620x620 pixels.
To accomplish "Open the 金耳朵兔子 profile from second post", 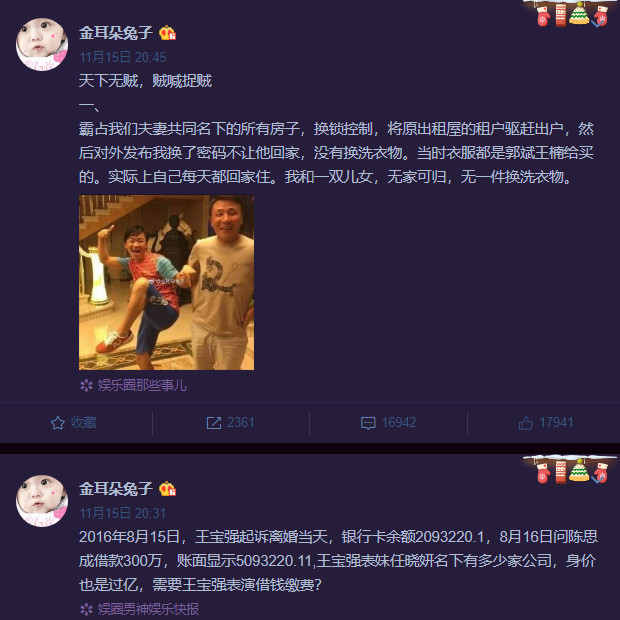I will (115, 489).
